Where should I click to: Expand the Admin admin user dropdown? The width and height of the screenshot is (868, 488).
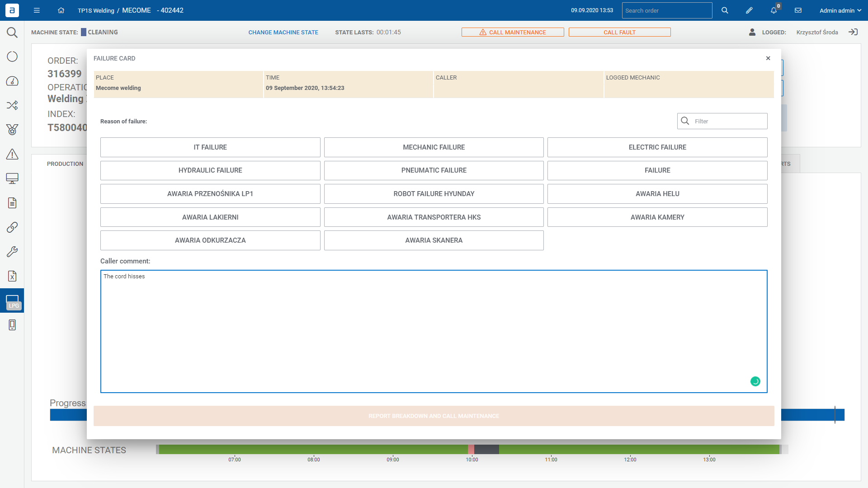(x=840, y=10)
